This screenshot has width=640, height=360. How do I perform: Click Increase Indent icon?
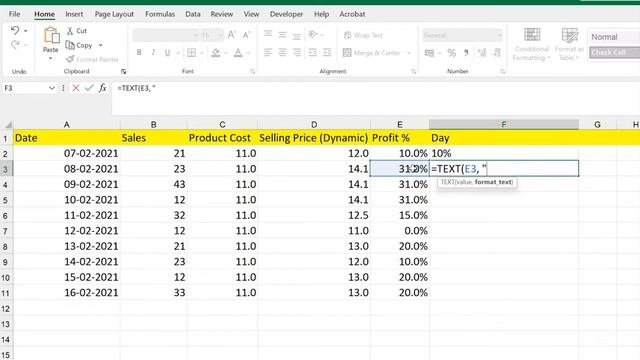click(x=327, y=52)
